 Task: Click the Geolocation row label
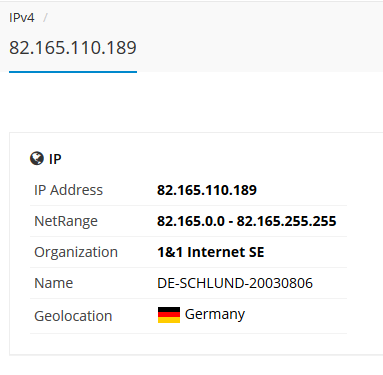coord(73,316)
